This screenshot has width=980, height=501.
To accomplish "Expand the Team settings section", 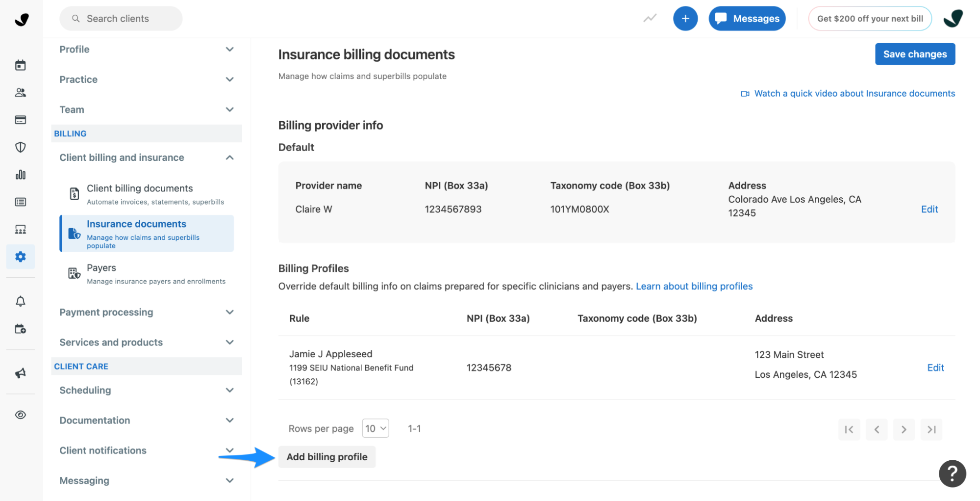I will (x=146, y=109).
